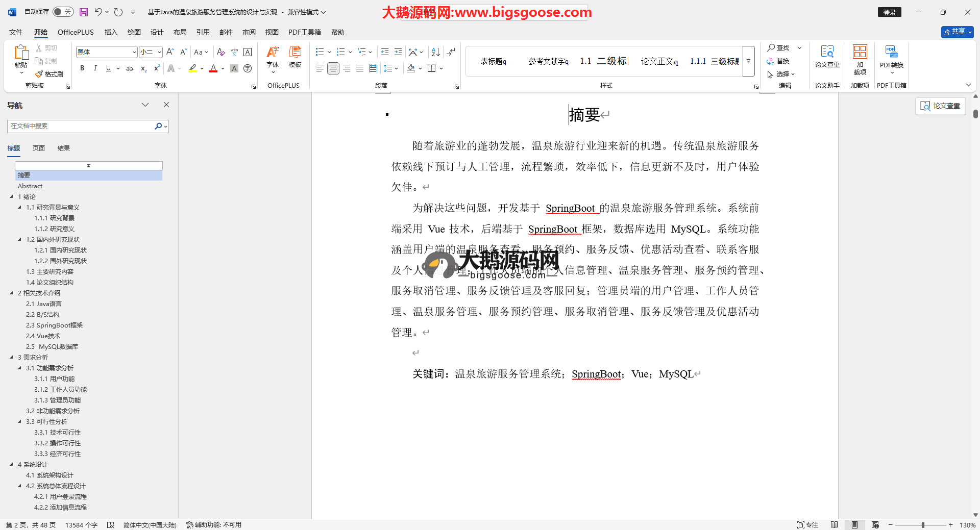Switch to the 页面 navigation tab

coord(39,148)
